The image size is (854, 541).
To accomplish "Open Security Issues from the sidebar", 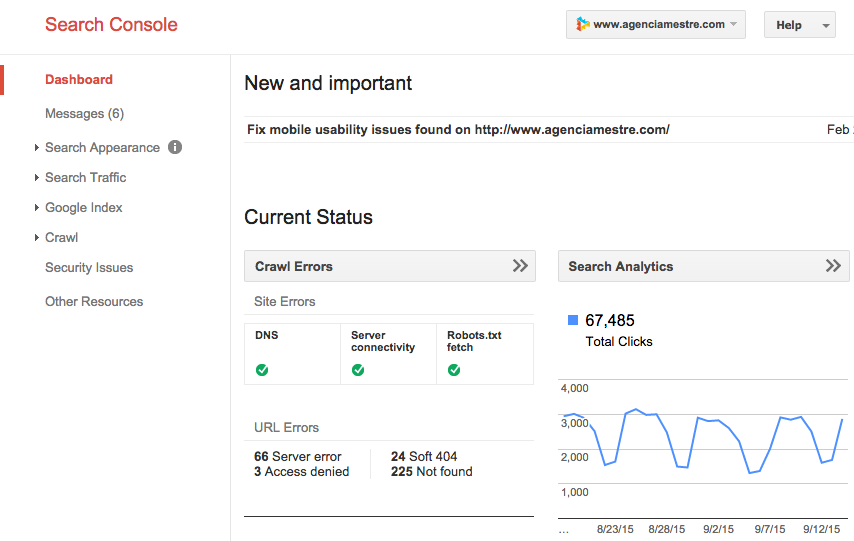I will (x=89, y=267).
